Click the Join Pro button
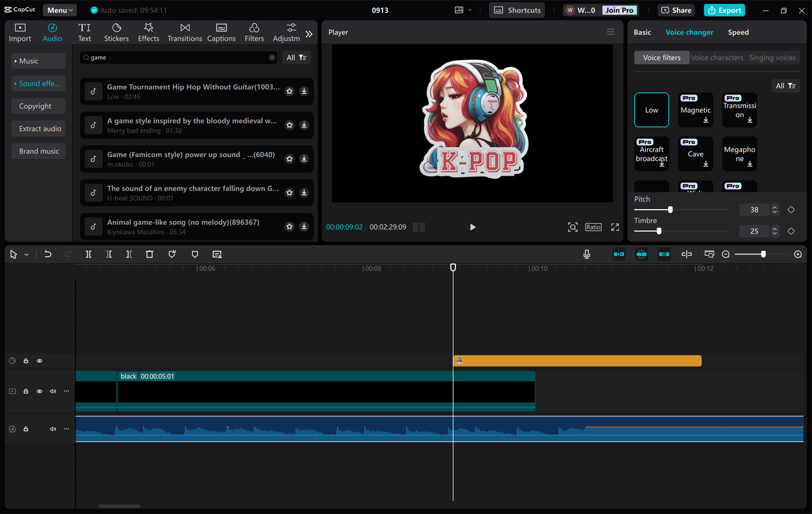 (619, 10)
